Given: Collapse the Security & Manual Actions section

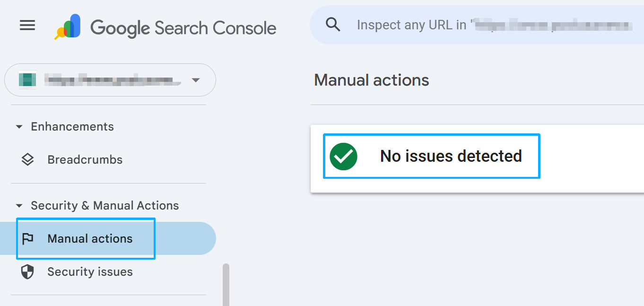Looking at the screenshot, I should [x=19, y=205].
